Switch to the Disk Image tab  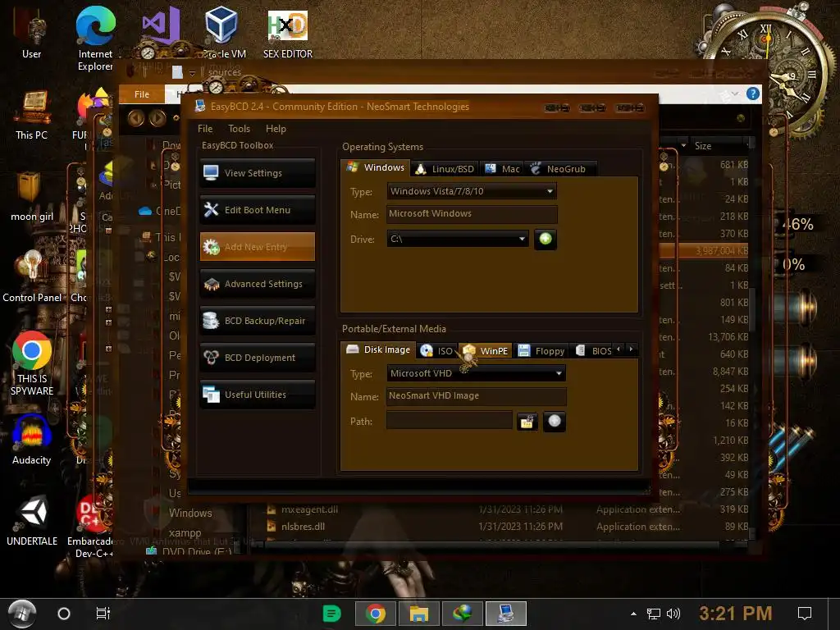point(378,349)
